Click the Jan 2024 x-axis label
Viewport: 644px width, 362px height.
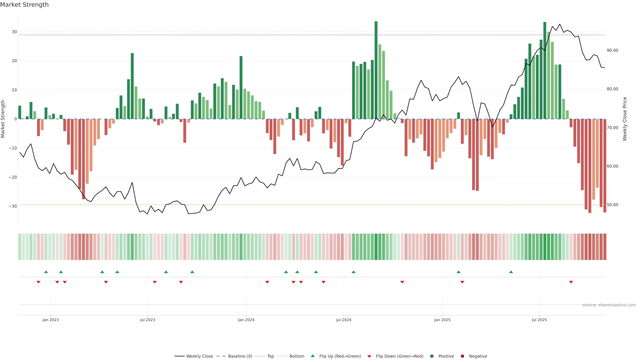[246, 320]
